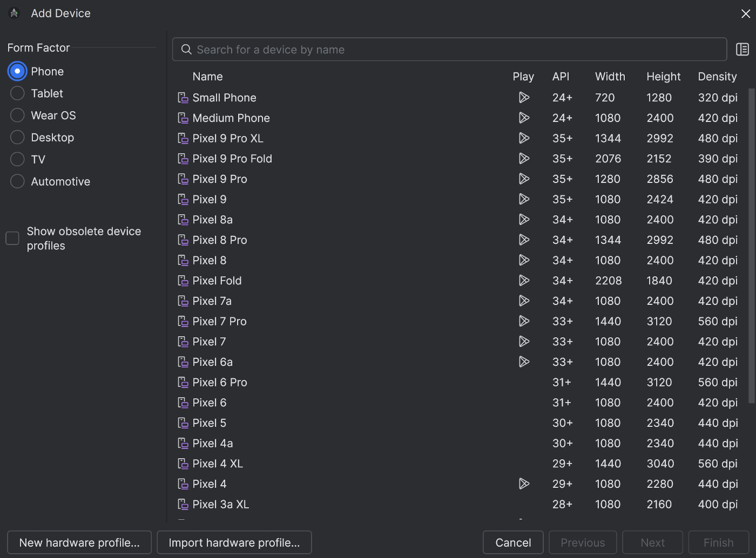Sort devices by the API column header
The height and width of the screenshot is (558, 756).
pos(561,77)
